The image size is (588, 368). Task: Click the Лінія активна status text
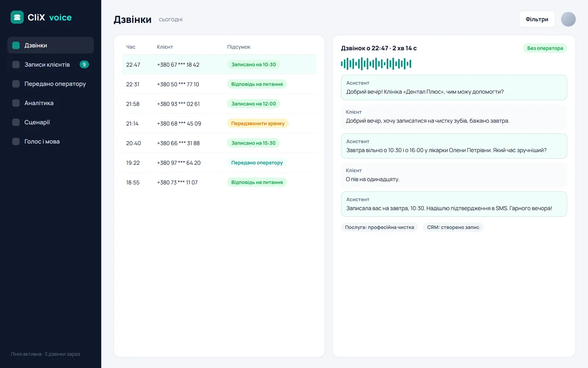click(x=45, y=354)
